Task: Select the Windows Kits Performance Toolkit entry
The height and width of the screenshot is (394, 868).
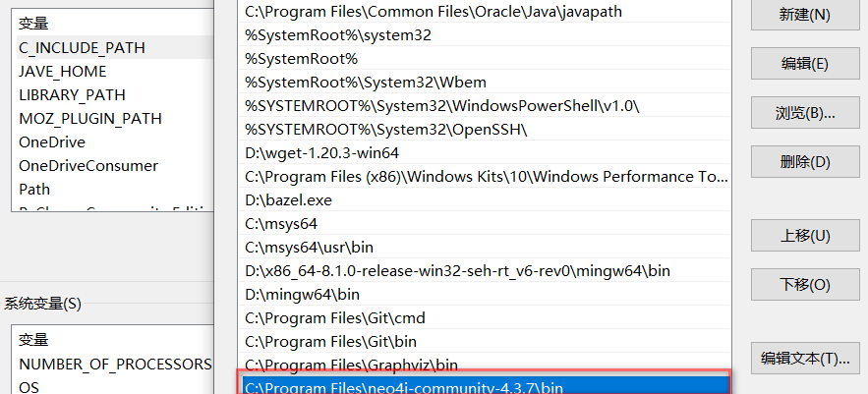Action: click(485, 177)
